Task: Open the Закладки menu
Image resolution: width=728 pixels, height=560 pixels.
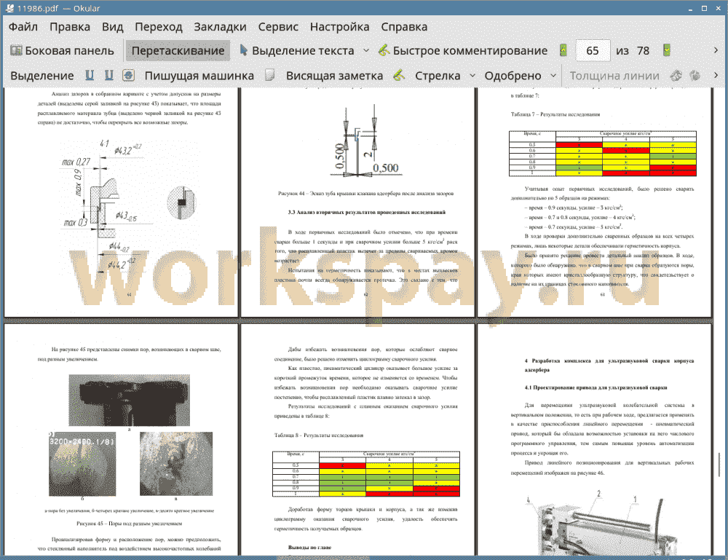Action: pyautogui.click(x=220, y=27)
